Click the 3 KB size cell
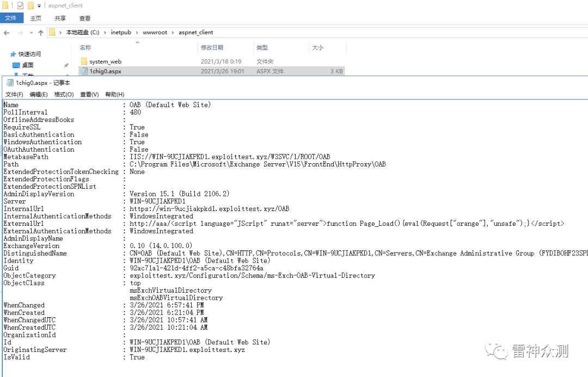 (x=336, y=71)
